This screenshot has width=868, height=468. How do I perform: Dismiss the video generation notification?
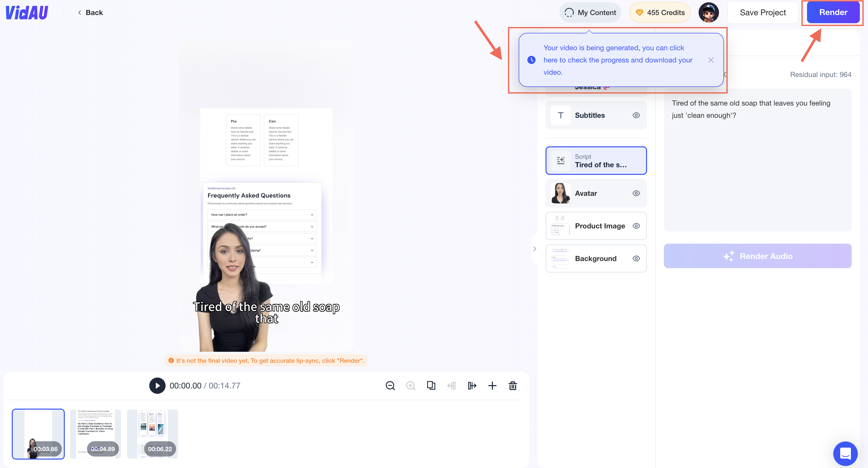(x=711, y=60)
